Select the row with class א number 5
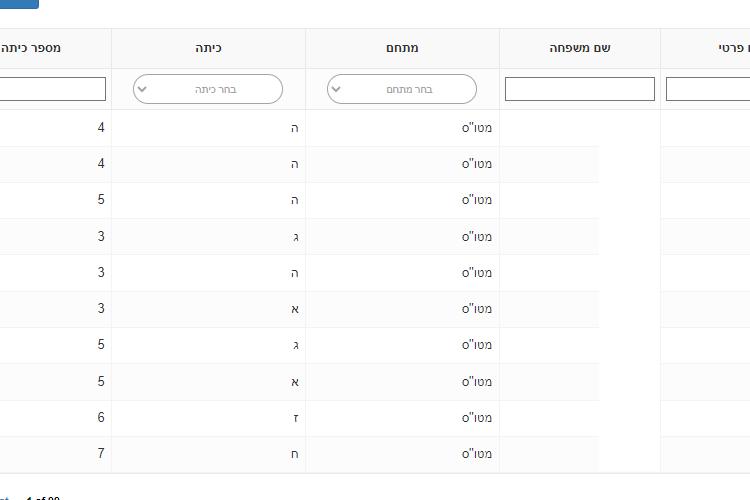 click(375, 381)
